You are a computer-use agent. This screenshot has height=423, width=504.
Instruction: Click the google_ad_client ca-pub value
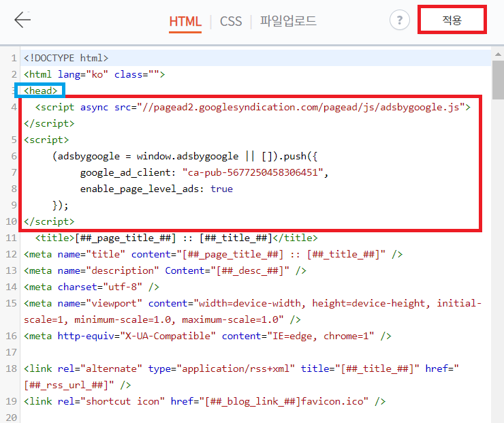[x=253, y=172]
